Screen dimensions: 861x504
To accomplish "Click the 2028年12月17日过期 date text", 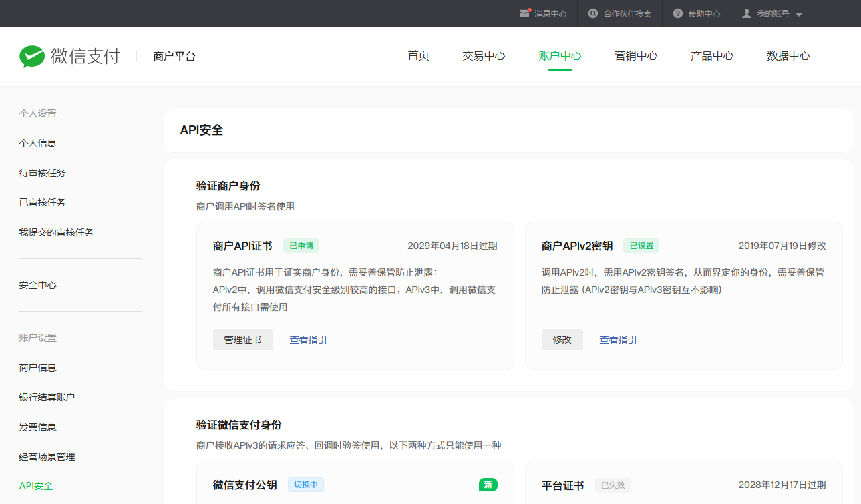I will tap(782, 485).
